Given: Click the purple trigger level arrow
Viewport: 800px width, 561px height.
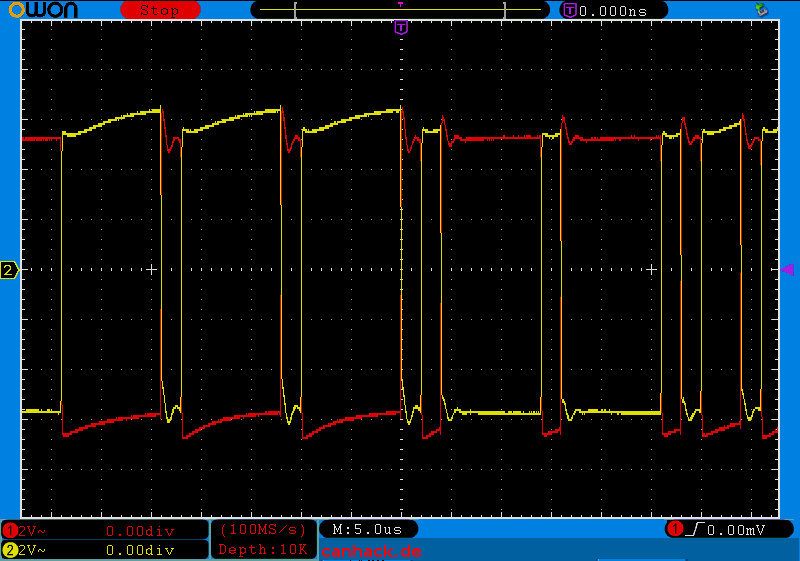Looking at the screenshot, I should coord(787,269).
